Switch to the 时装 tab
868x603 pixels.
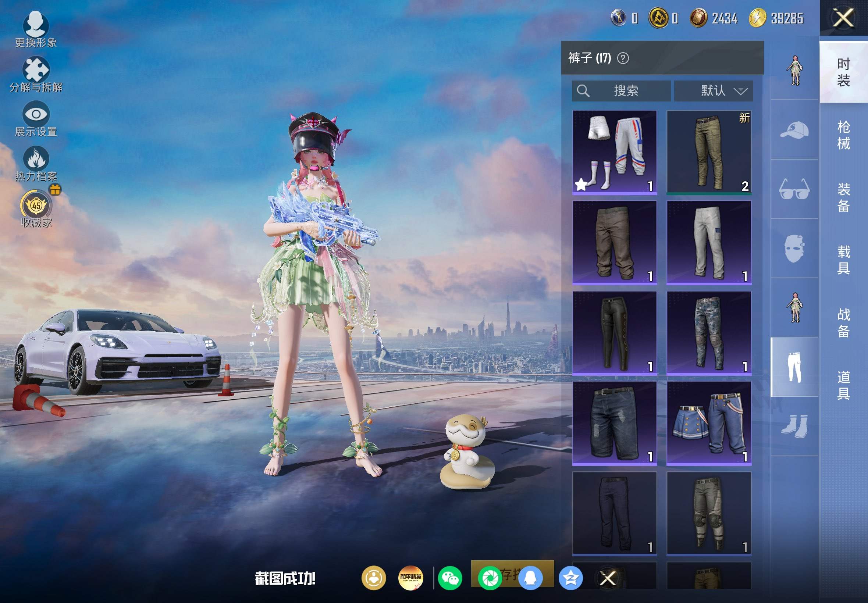pos(843,72)
